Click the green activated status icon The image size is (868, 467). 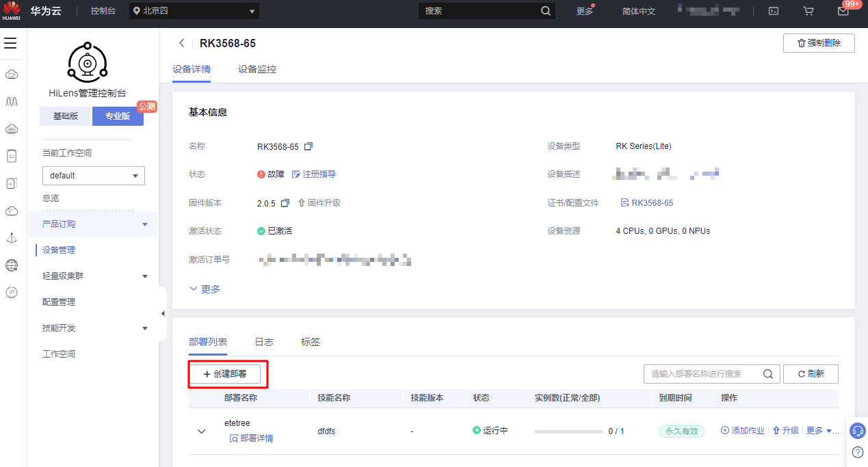[261, 231]
